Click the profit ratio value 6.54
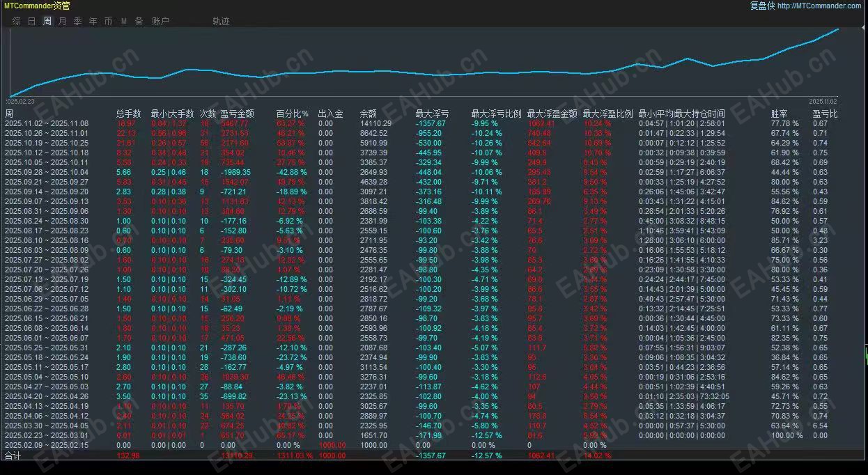Viewport: 868px width, 475px height. click(x=820, y=426)
